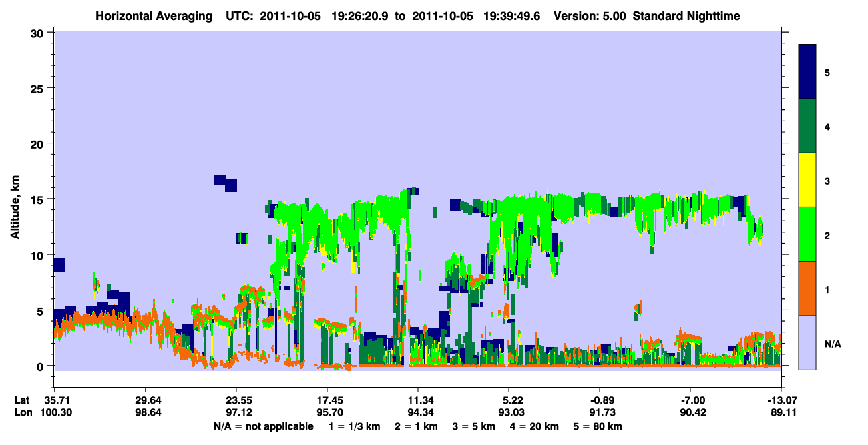The width and height of the screenshot is (868, 445).
Task: Click the y-axis tick label 30
Action: click(39, 33)
